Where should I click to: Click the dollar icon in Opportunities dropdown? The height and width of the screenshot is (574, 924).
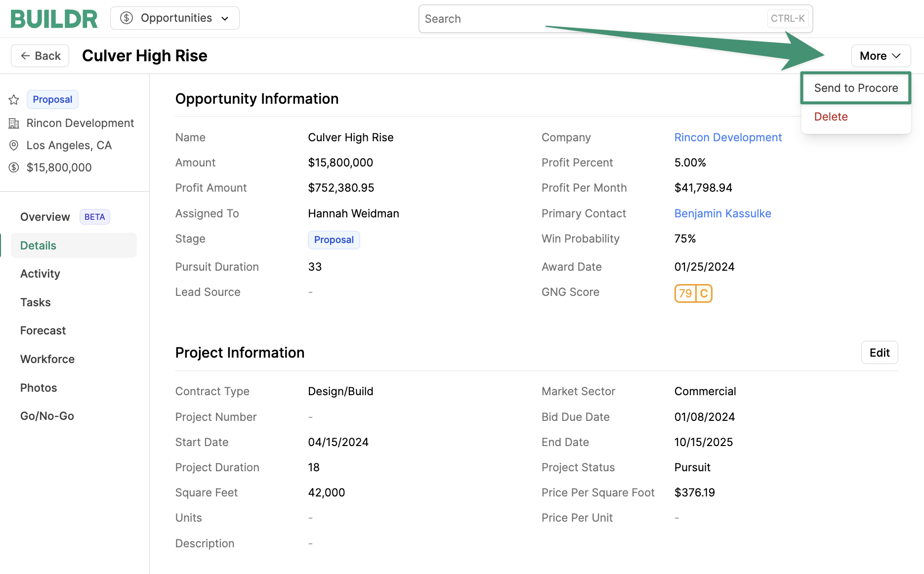pos(126,18)
